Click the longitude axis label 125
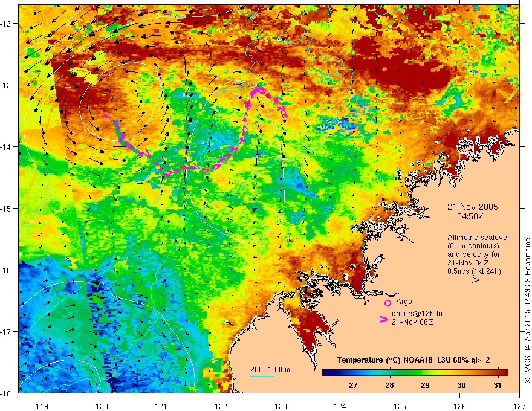This screenshot has width=532, height=411. (400, 406)
